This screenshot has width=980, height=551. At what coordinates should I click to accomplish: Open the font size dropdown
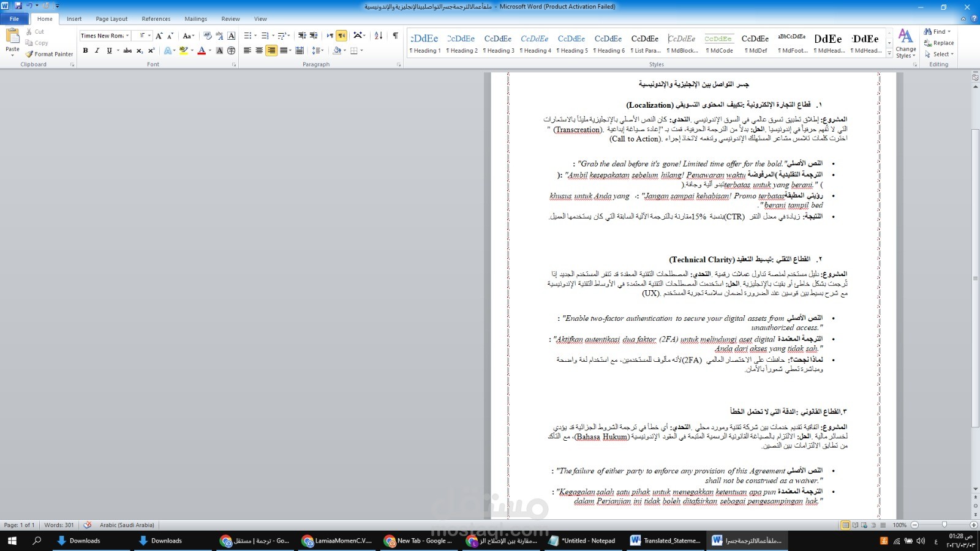pyautogui.click(x=149, y=36)
